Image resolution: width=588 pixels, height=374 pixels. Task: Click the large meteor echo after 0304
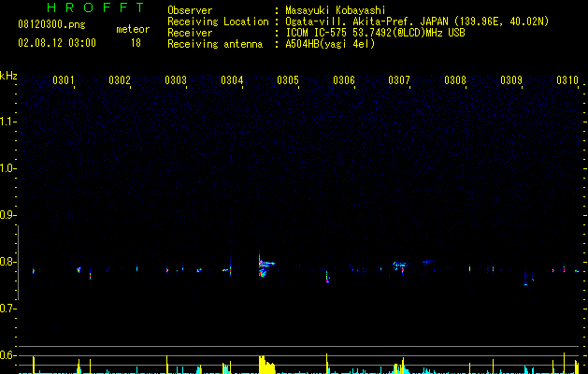265,266
